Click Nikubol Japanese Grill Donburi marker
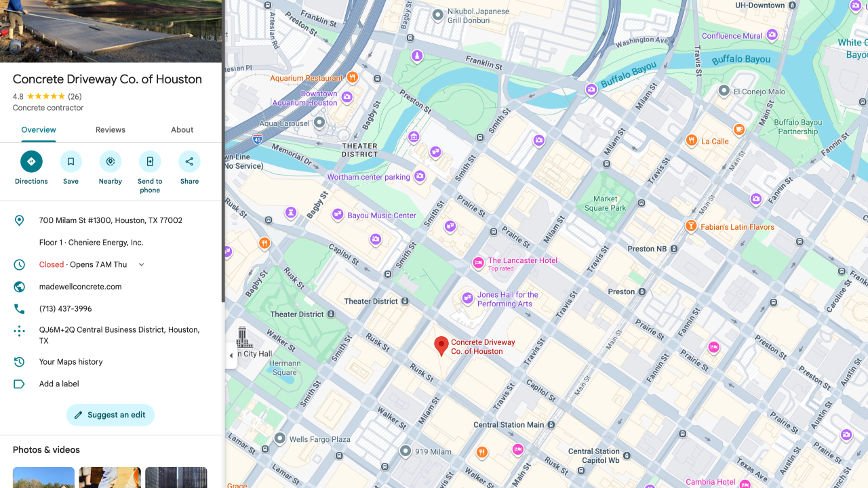Image resolution: width=868 pixels, height=488 pixels. tap(438, 14)
